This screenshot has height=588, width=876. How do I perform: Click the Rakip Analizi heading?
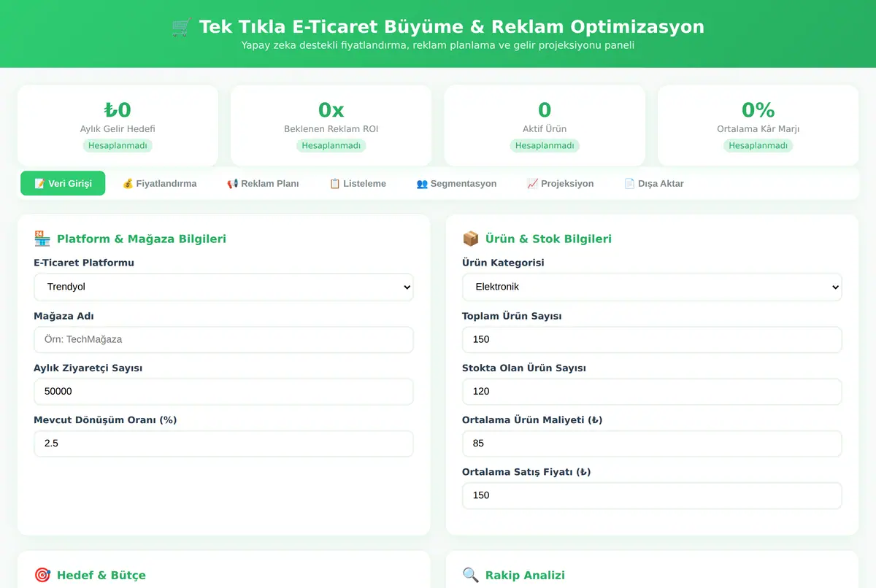(525, 575)
